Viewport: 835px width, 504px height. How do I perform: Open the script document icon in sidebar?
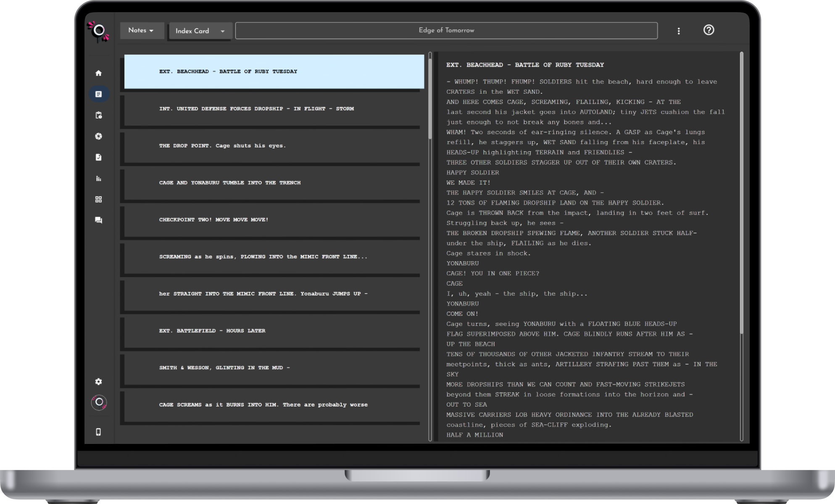[x=98, y=94]
